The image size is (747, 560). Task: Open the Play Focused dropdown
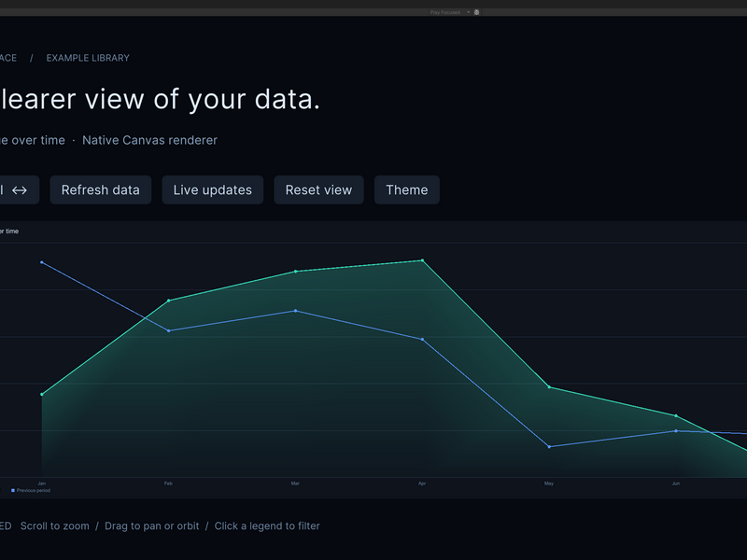click(x=450, y=12)
